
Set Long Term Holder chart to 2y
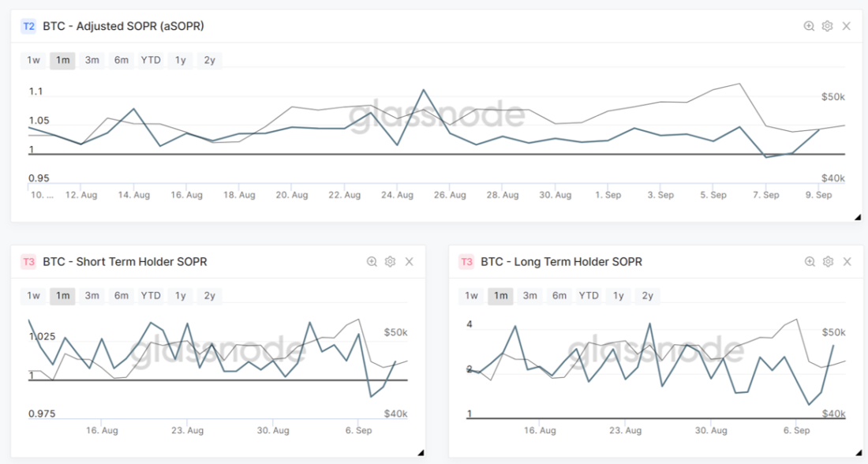pos(647,296)
